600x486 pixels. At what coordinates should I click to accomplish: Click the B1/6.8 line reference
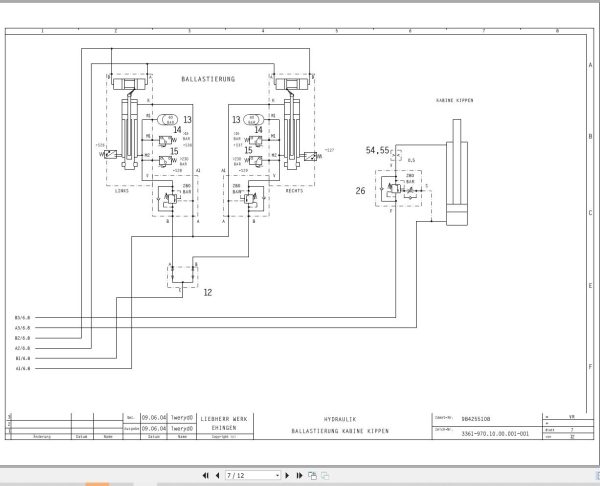[22, 359]
